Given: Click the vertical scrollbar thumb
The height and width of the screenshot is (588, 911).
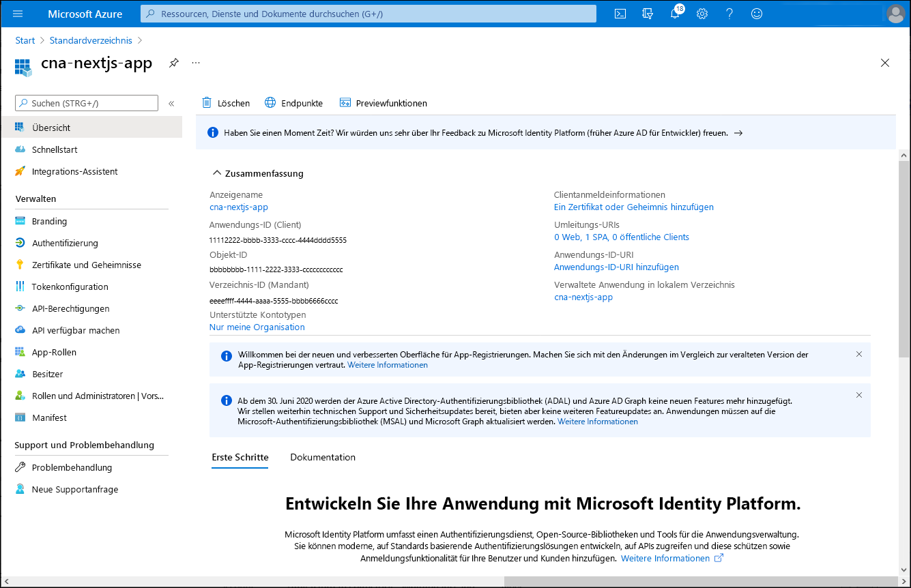Looking at the screenshot, I should click(903, 259).
